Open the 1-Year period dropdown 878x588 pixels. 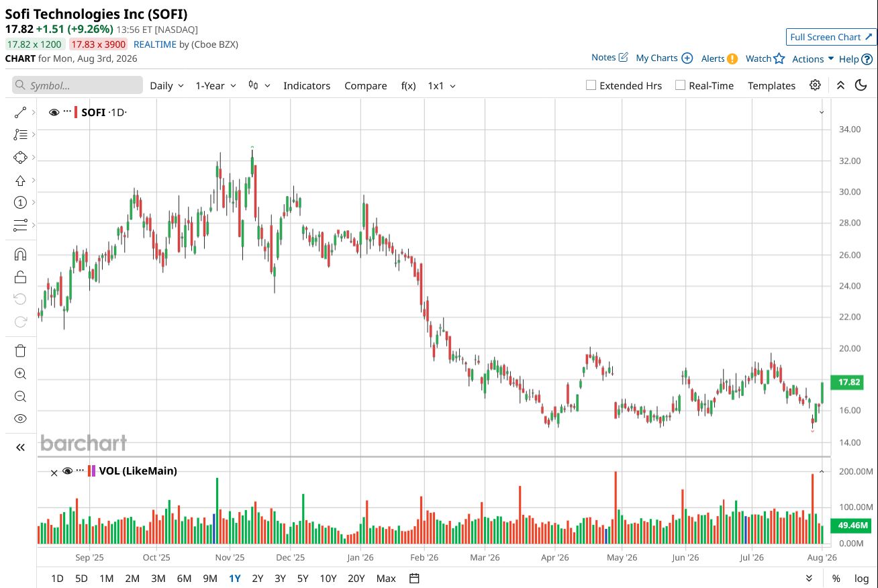[215, 85]
